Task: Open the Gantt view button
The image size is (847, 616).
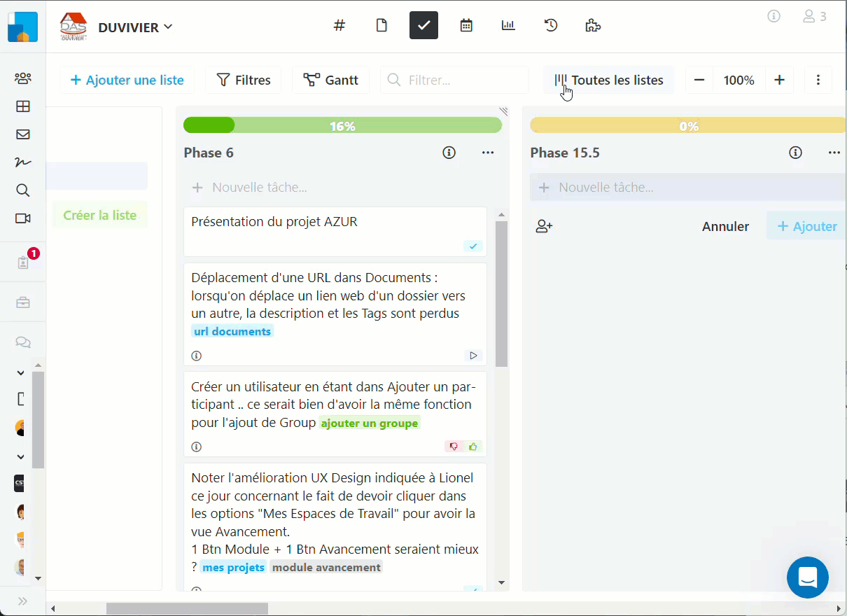Action: (x=331, y=80)
